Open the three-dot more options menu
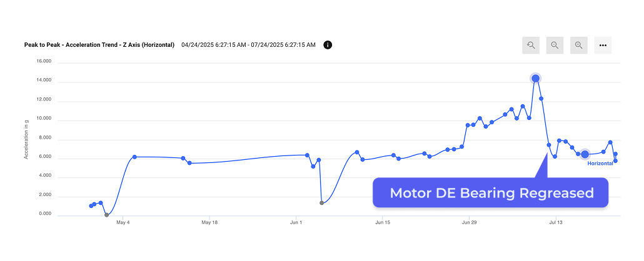This screenshot has height=261, width=644. pyautogui.click(x=603, y=45)
